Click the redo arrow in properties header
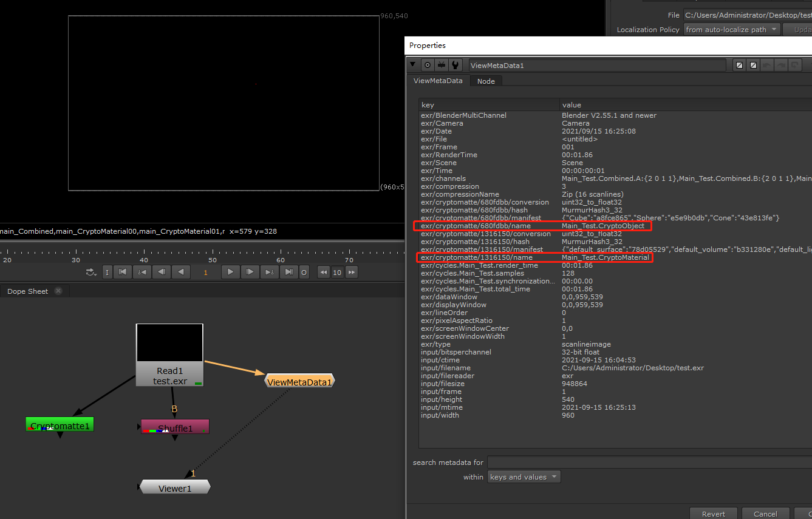Image resolution: width=812 pixels, height=519 pixels. click(x=781, y=65)
